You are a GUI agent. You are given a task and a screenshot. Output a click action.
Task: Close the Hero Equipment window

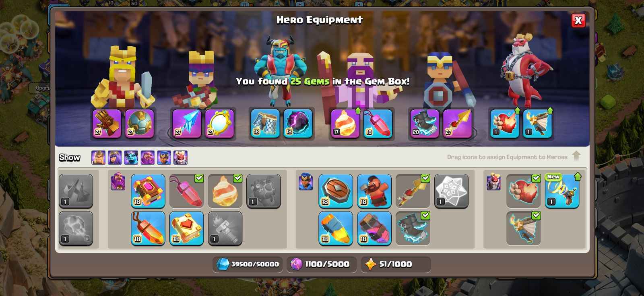tap(578, 20)
